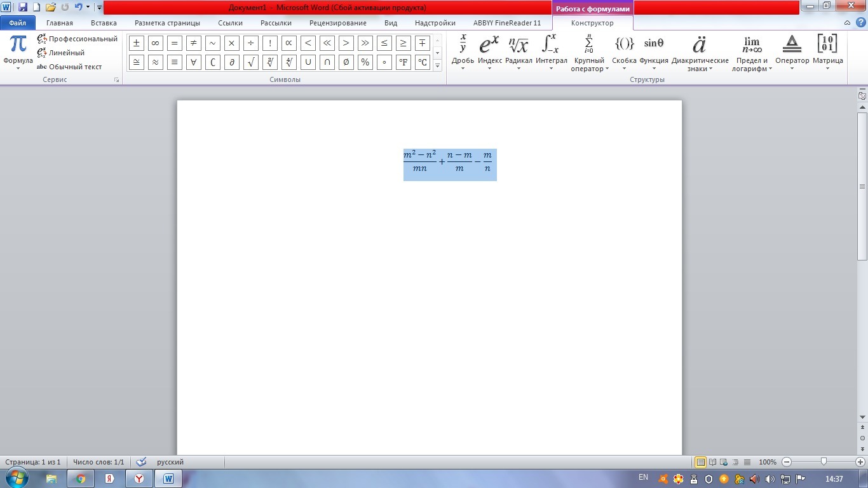The image size is (868, 488).
Task: Open the Файл (File) tab
Action: pyautogui.click(x=18, y=23)
